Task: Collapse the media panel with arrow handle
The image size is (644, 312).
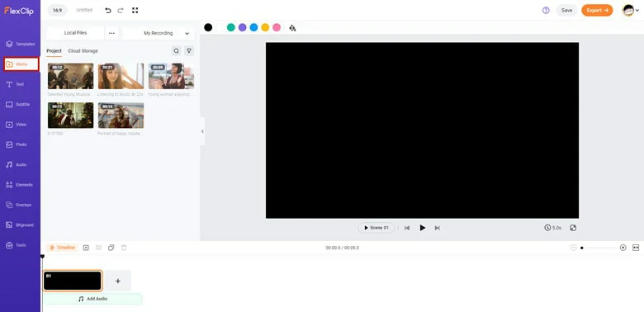Action: point(202,131)
